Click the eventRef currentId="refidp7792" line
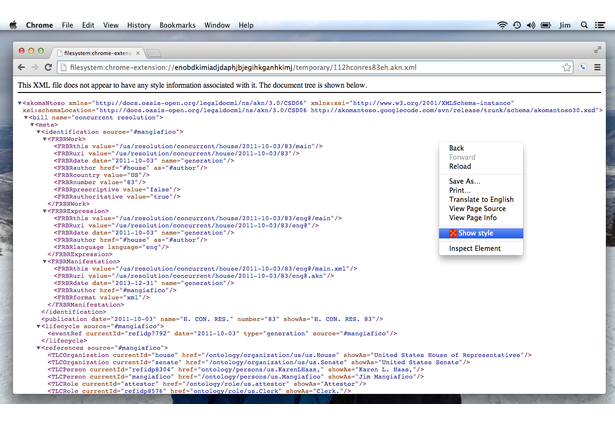 [222, 334]
